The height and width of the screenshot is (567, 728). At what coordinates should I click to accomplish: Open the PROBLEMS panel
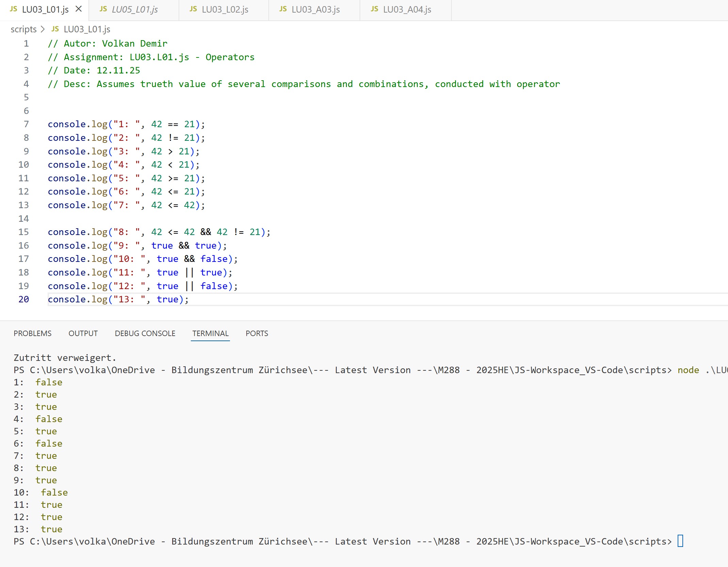pos(33,333)
